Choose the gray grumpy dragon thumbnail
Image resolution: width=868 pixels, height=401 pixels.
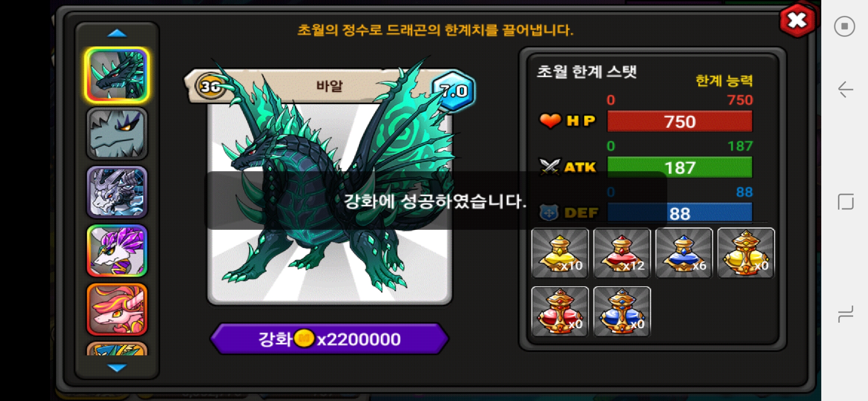click(x=117, y=134)
